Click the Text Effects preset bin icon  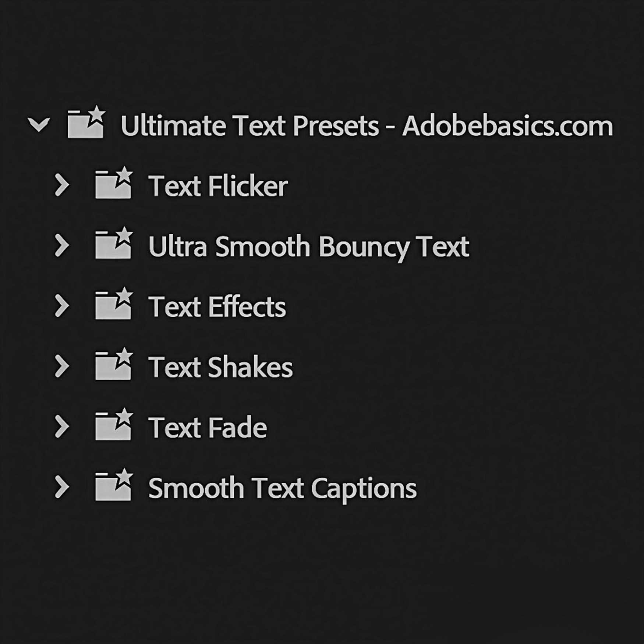[x=113, y=305]
